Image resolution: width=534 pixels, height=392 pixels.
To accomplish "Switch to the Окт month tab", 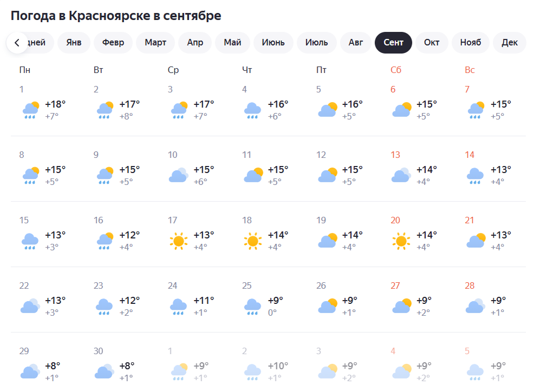I will [x=432, y=43].
